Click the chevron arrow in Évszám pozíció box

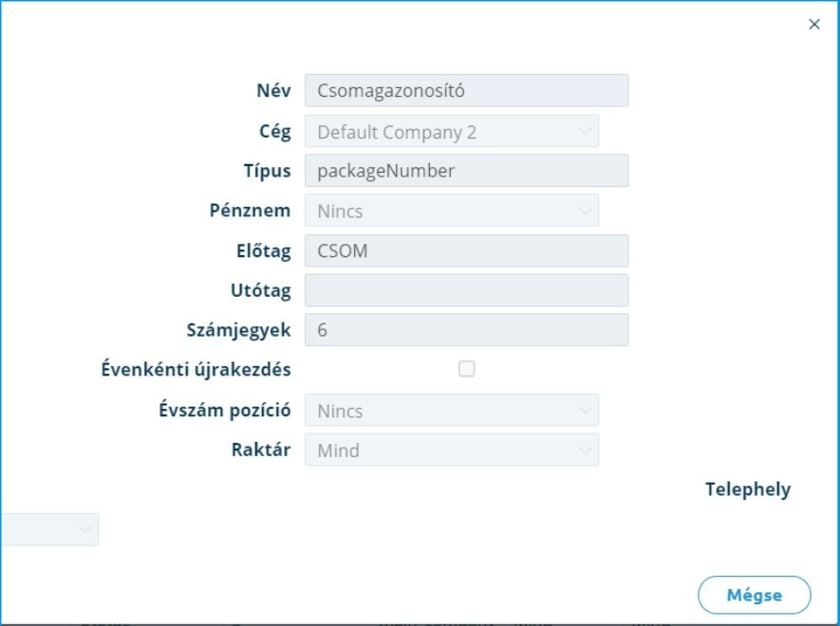(585, 410)
